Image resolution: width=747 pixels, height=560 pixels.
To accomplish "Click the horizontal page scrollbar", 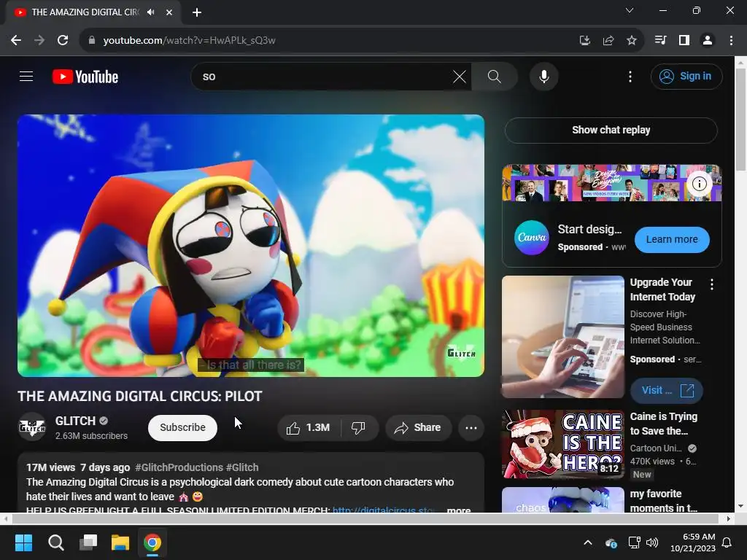I will point(365,518).
